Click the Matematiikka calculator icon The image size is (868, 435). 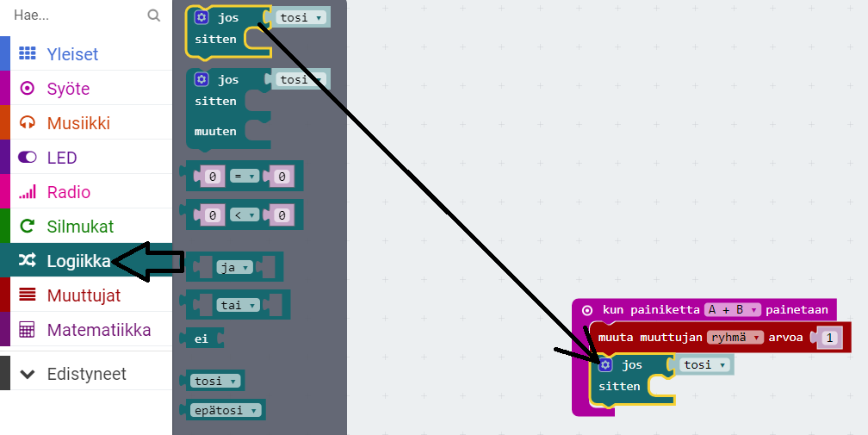point(28,330)
